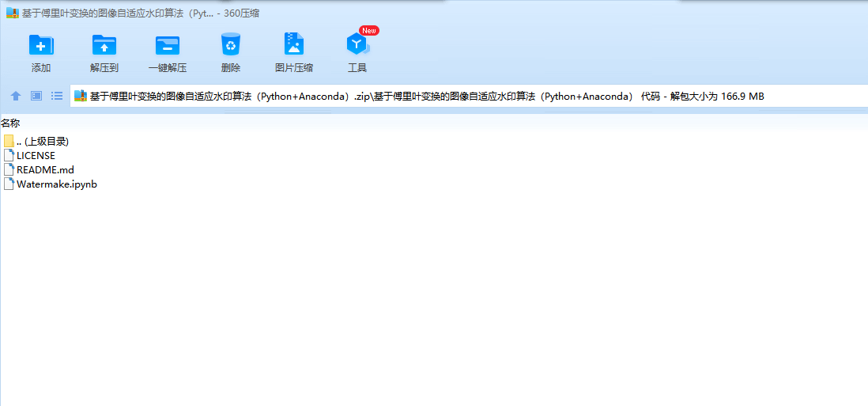Screen dimensions: 868x406
Task: Select the .. (上级目录) parent folder row
Action: click(36, 141)
